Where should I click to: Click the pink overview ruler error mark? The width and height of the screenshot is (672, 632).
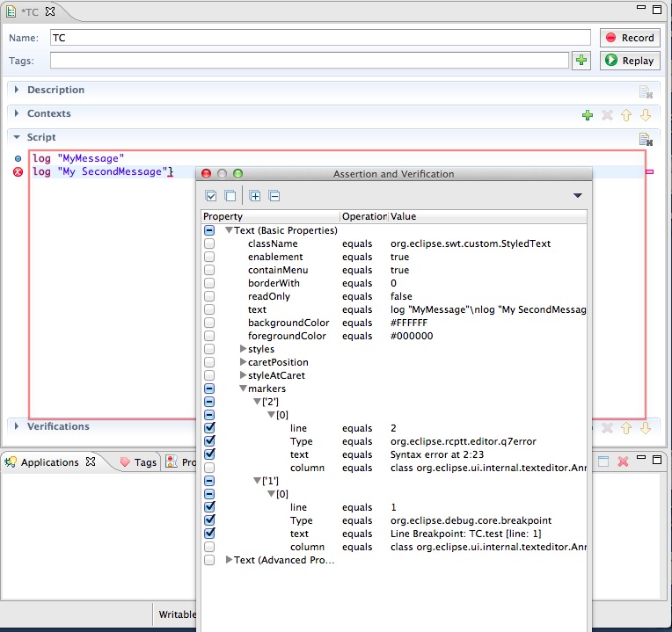[x=650, y=171]
